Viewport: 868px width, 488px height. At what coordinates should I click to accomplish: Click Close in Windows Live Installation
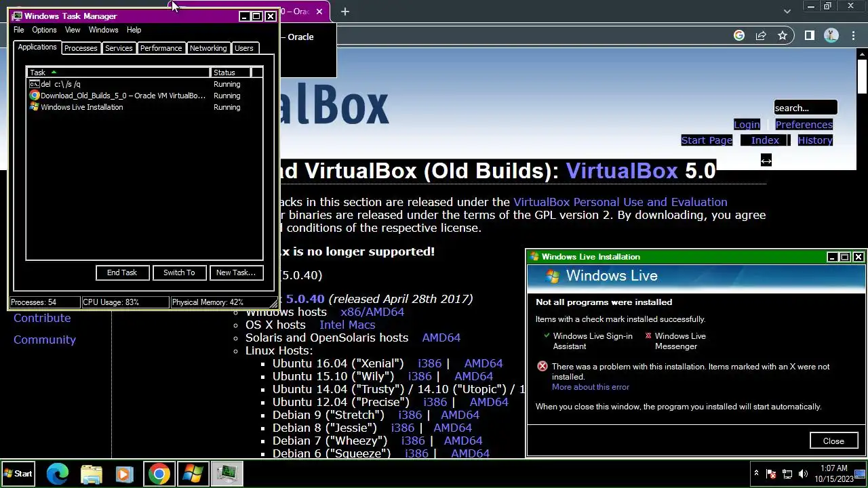833,441
